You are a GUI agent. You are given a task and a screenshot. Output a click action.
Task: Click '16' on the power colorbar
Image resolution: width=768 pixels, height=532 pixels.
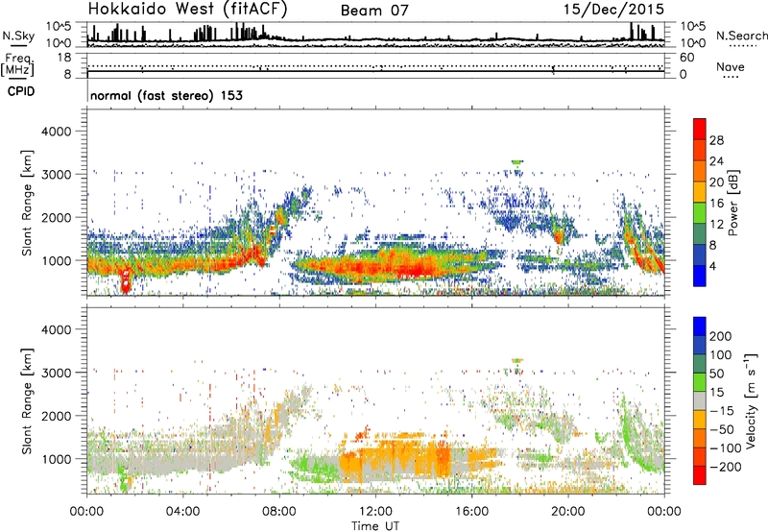716,203
